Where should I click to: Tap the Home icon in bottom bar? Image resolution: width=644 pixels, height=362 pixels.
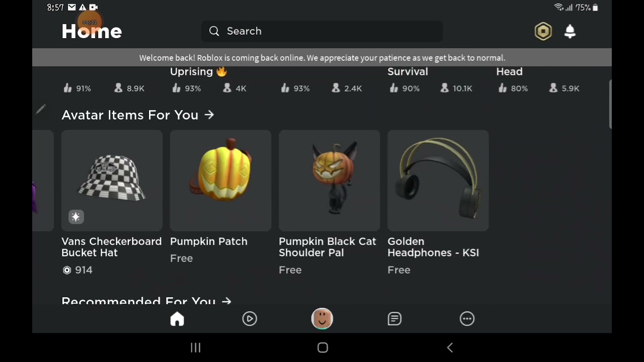[x=177, y=319]
